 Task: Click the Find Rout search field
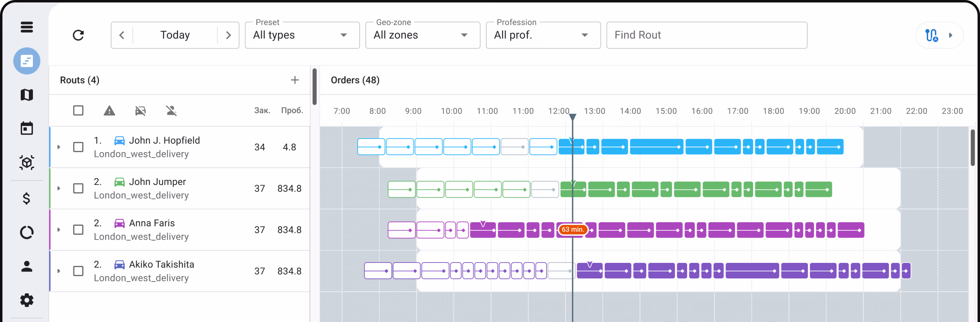click(707, 35)
